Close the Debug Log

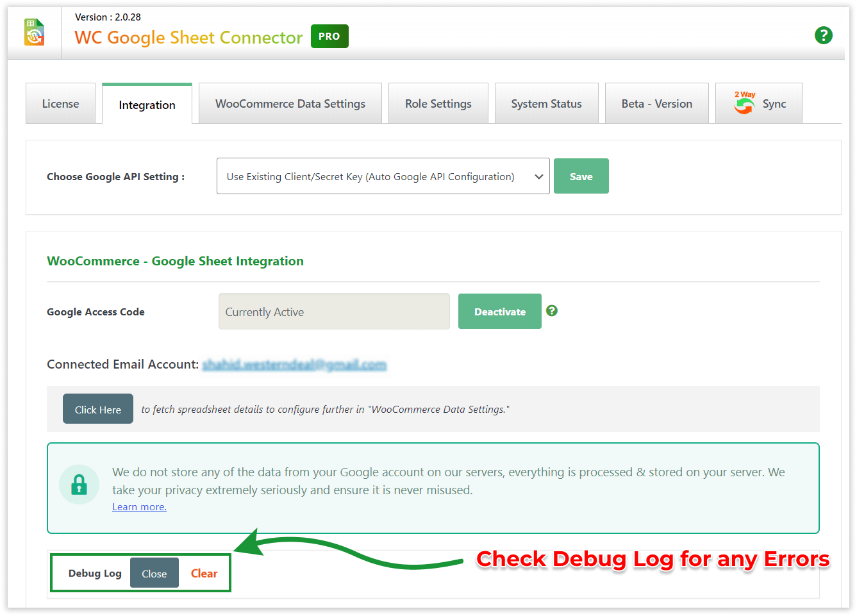click(154, 573)
